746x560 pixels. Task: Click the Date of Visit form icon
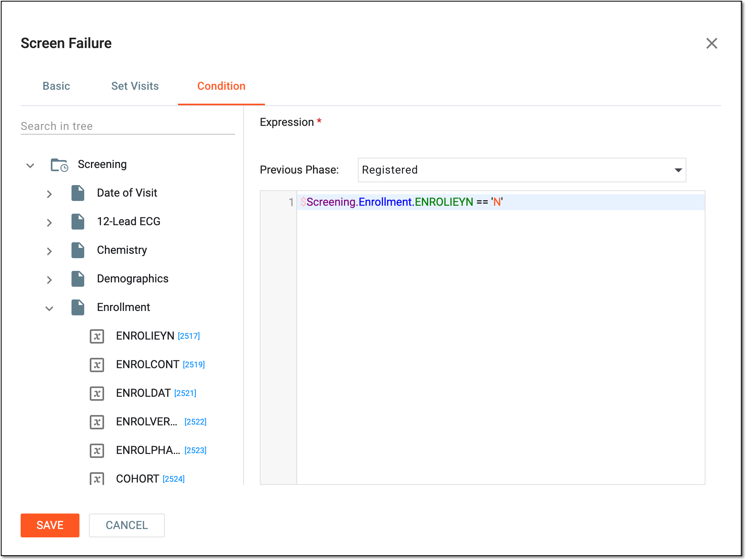(x=78, y=193)
